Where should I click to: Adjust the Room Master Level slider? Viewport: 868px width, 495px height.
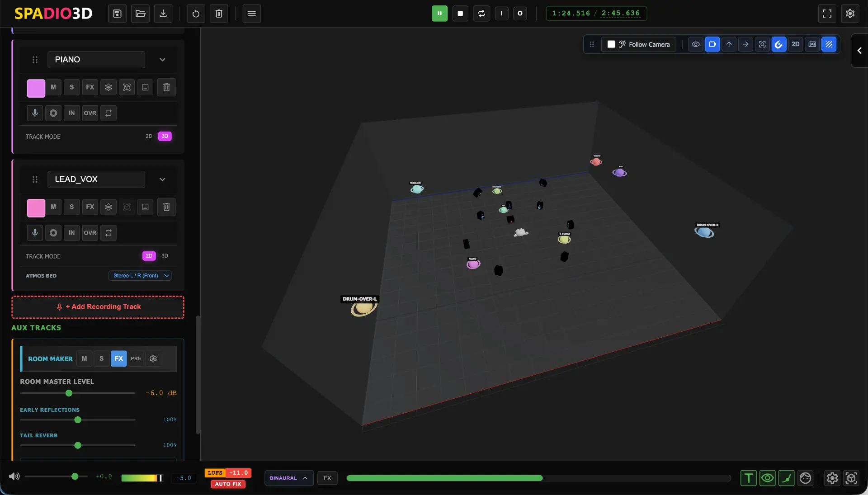click(78, 393)
